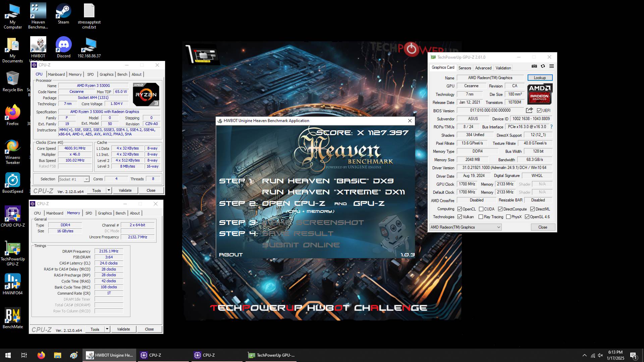Screen dimensions: 644x362
Task: Toggle OpenGL 4.6 checkbox
Action: (527, 217)
